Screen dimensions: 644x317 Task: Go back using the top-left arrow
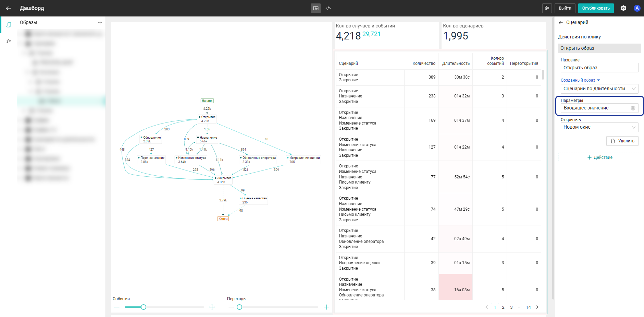(x=9, y=8)
